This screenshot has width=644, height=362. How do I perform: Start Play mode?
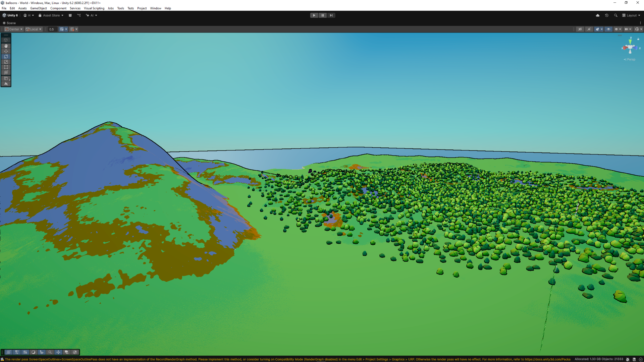coord(314,15)
